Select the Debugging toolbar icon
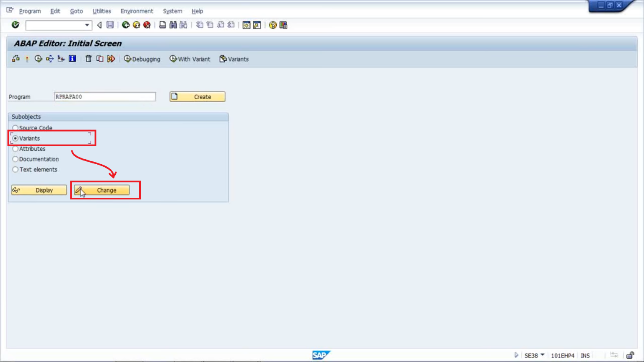 point(127,59)
